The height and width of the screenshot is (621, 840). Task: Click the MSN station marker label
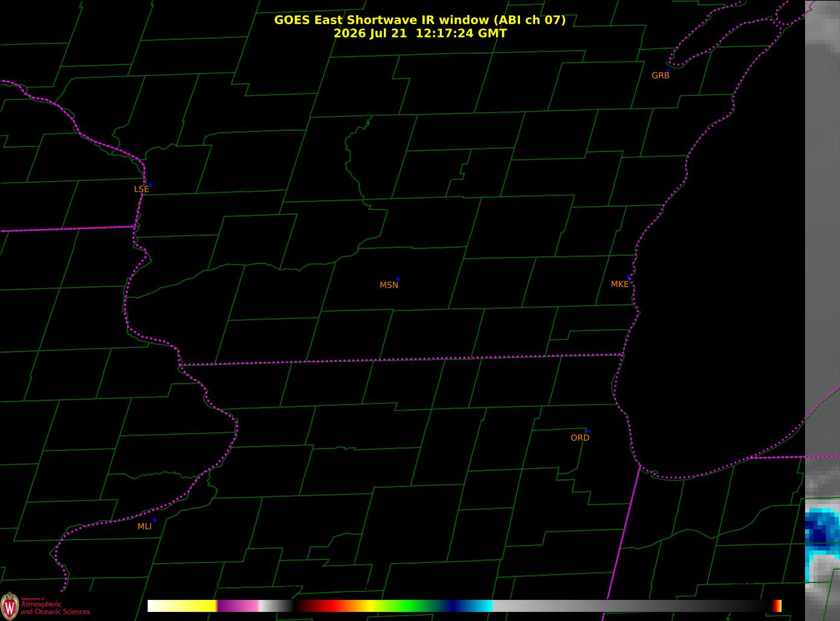(x=389, y=285)
